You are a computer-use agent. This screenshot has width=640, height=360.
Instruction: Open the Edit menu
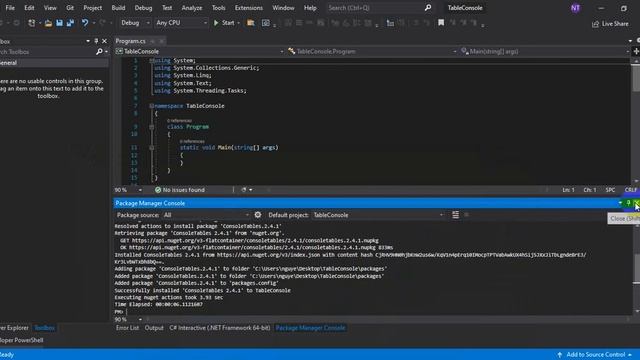pyautogui.click(x=29, y=8)
